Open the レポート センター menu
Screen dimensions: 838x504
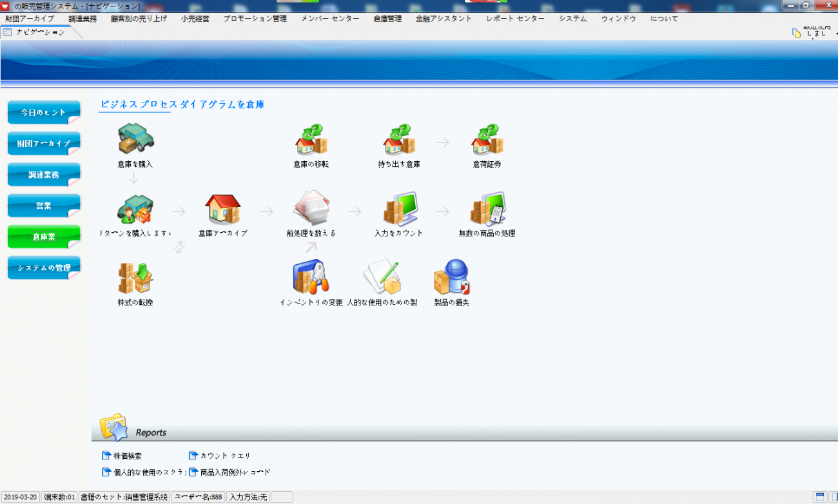(x=516, y=19)
